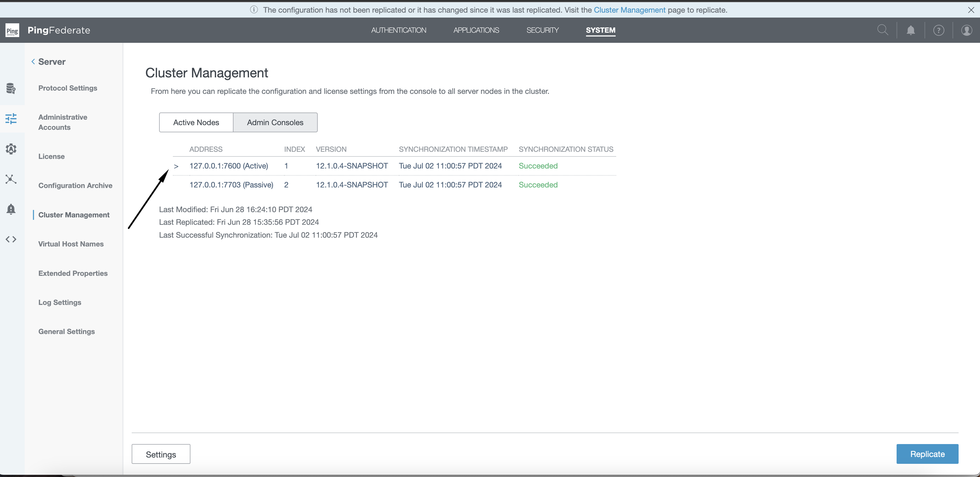Click the search icon in toolbar
Screen dimensions: 980x477
pyautogui.click(x=883, y=30)
